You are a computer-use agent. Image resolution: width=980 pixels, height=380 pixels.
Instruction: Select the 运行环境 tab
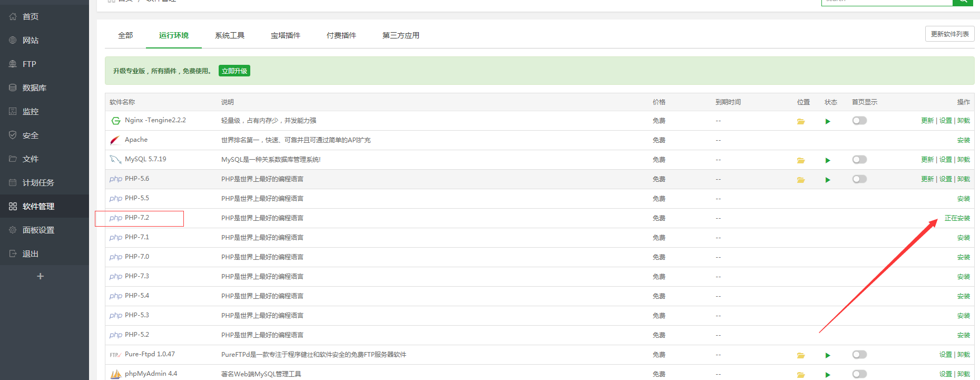tap(174, 35)
